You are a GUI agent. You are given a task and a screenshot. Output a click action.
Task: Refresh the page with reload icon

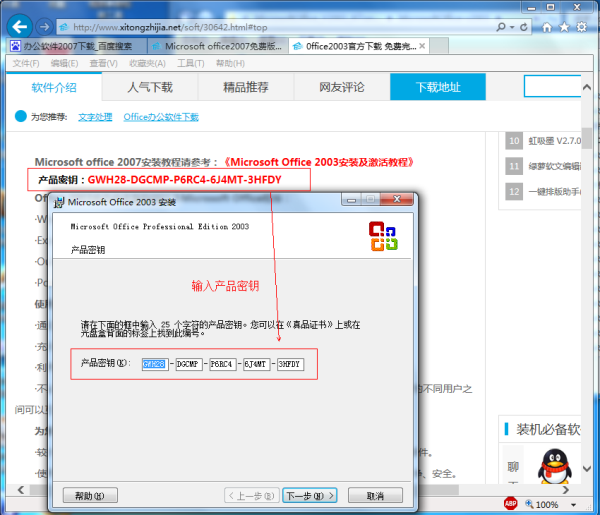tap(524, 27)
